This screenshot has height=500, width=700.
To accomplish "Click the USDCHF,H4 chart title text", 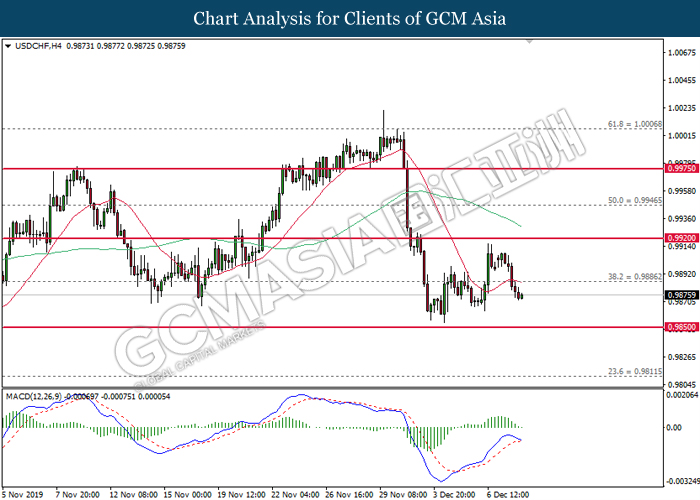I will click(38, 46).
